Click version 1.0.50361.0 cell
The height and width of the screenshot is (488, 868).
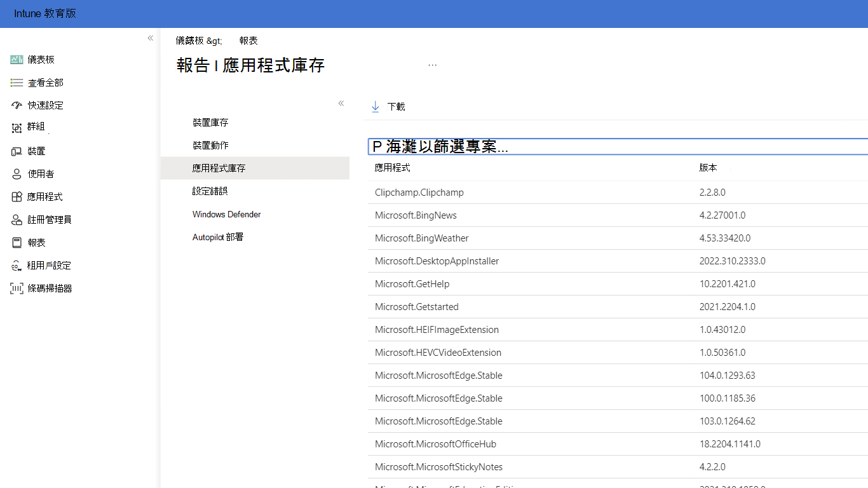tap(722, 353)
